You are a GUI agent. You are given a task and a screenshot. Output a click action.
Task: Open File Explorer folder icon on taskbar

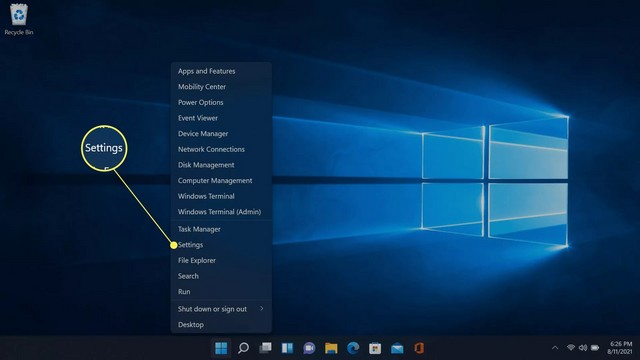click(331, 348)
